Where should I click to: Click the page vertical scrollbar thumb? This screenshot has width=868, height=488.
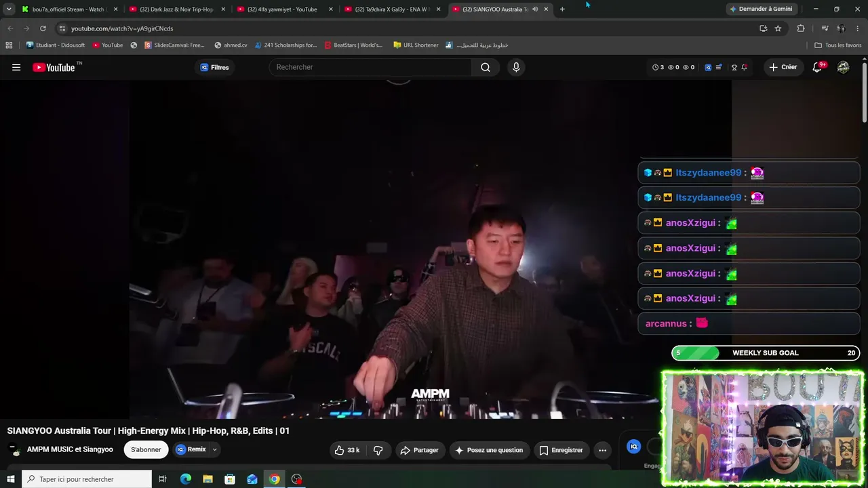pos(865,93)
